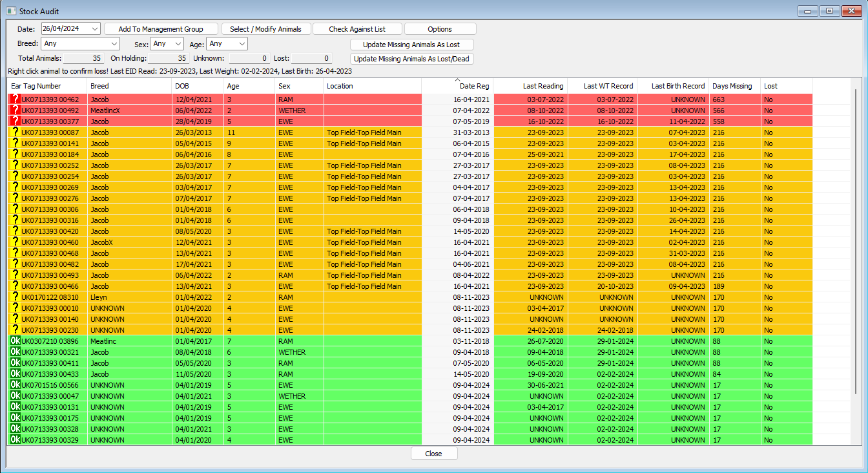This screenshot has height=473, width=868.
Task: Click the red question mark icon for UK0713393 00377
Action: [15, 121]
